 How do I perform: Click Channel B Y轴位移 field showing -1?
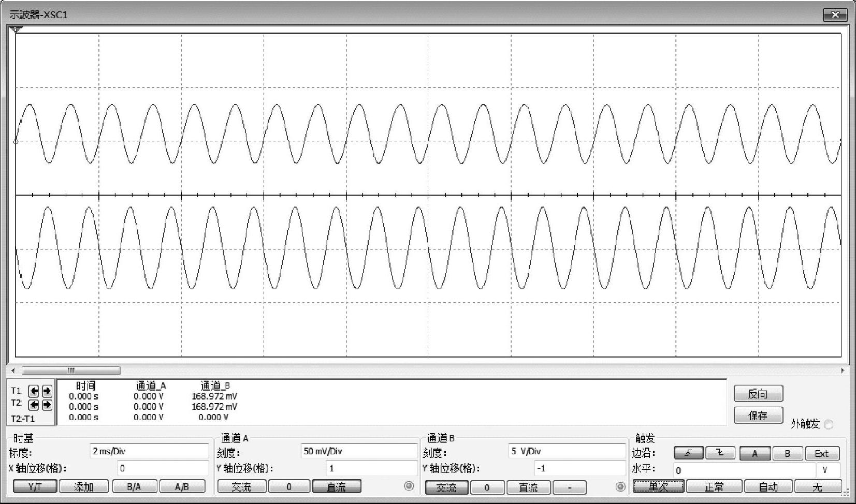(x=580, y=468)
